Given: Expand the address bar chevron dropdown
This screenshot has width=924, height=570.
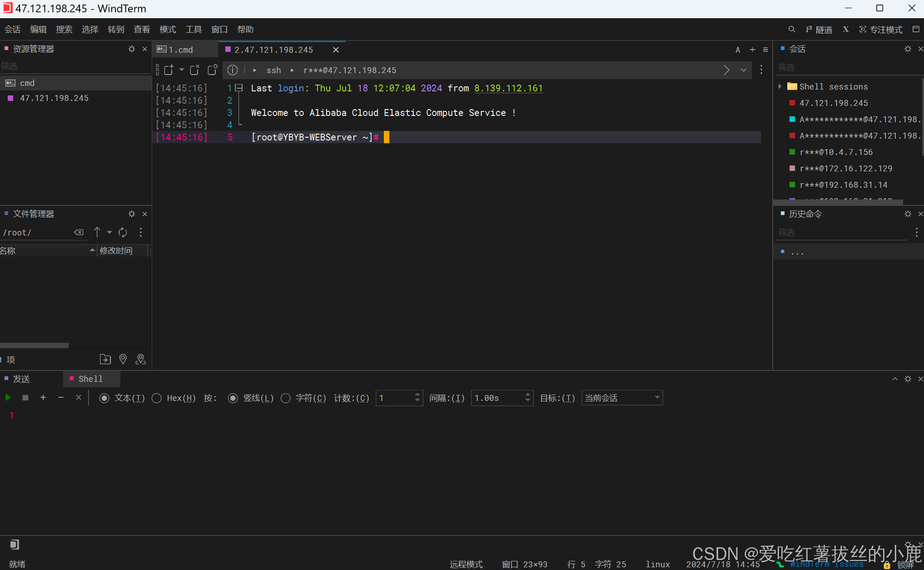Looking at the screenshot, I should point(744,70).
